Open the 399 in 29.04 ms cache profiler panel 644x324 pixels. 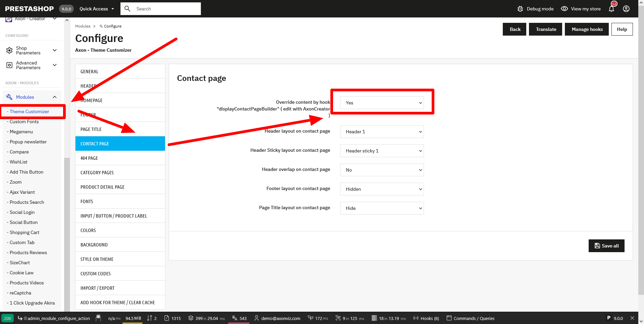pos(206,318)
